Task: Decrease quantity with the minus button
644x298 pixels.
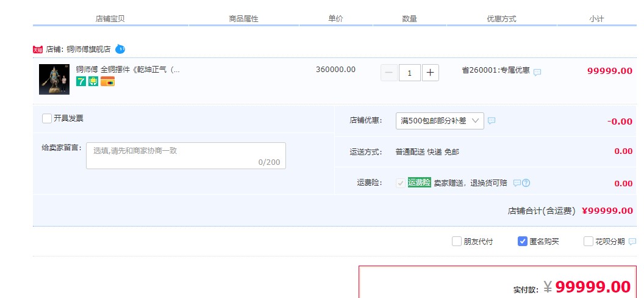Action: 389,73
